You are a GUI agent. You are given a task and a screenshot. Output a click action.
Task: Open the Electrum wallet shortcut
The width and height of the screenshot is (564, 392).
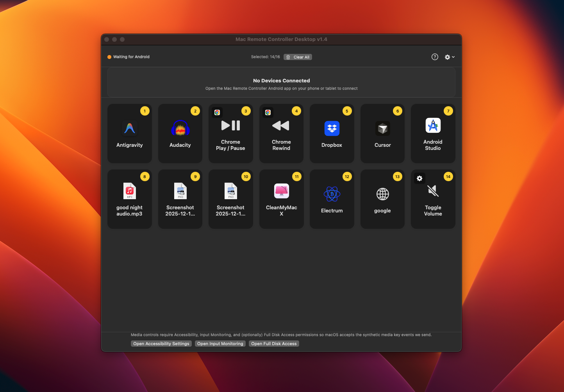pyautogui.click(x=332, y=199)
